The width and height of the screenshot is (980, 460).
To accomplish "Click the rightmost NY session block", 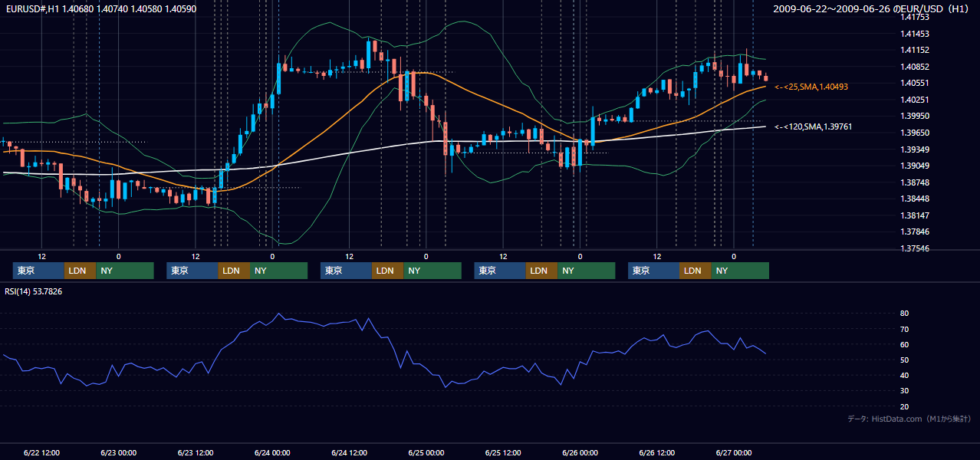I will pos(740,271).
